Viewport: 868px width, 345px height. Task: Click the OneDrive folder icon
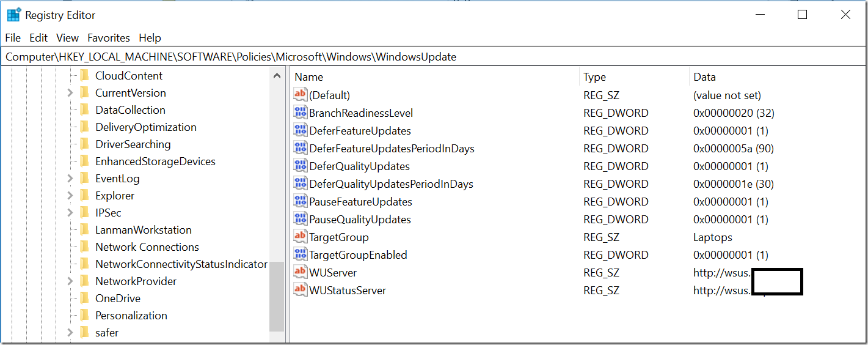click(84, 298)
